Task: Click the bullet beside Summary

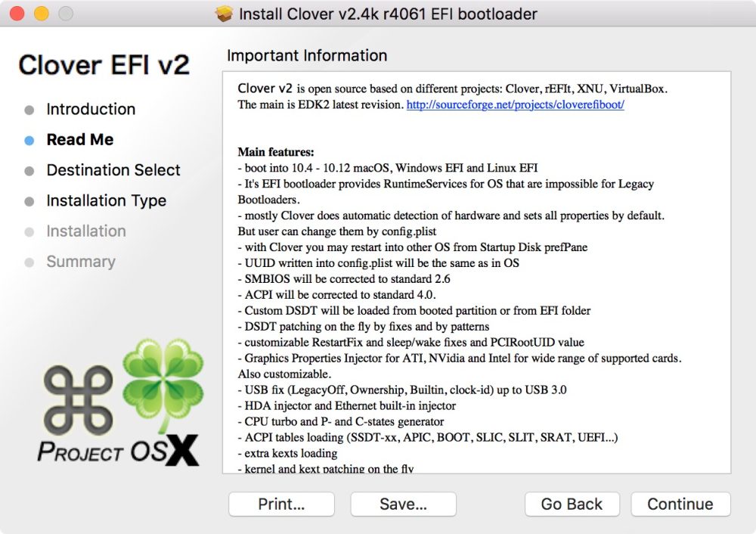Action: [29, 262]
